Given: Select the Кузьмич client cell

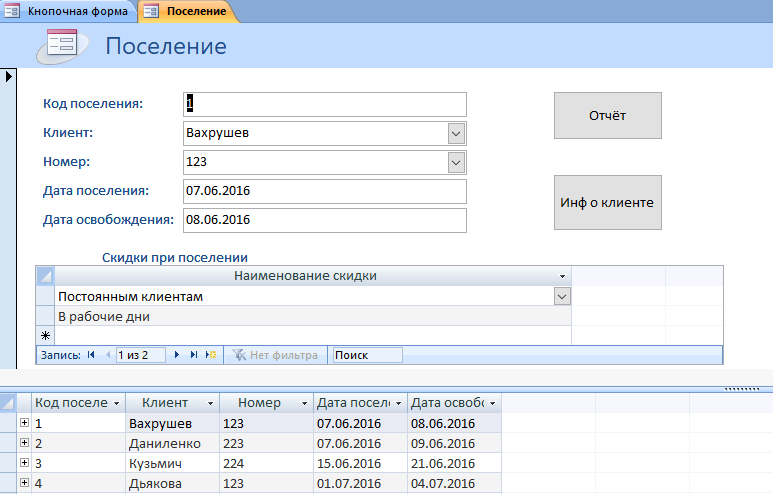Looking at the screenshot, I should click(173, 463).
